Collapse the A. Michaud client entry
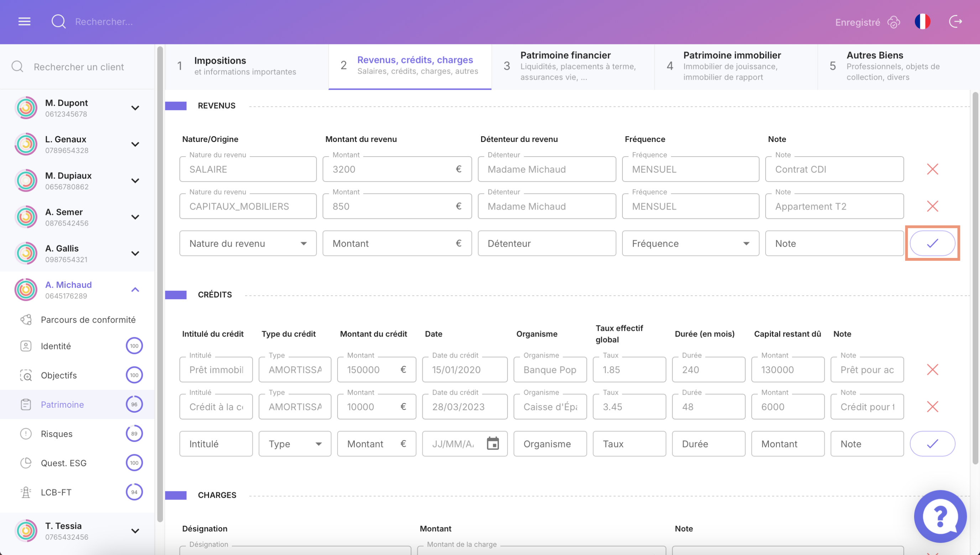This screenshot has width=980, height=555. coord(135,290)
